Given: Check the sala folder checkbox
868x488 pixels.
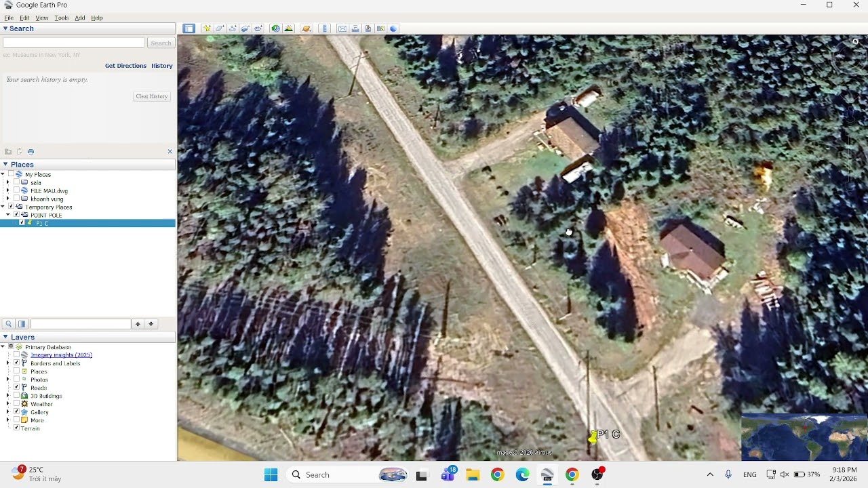Looking at the screenshot, I should point(16,182).
